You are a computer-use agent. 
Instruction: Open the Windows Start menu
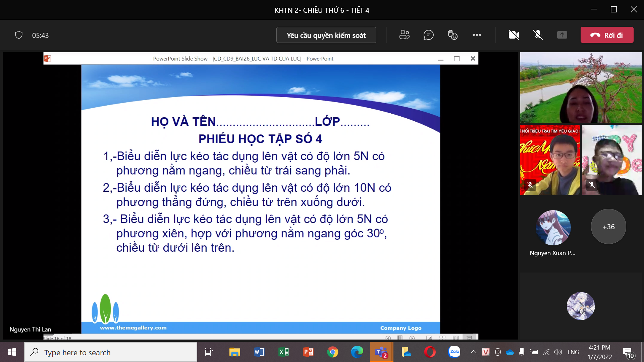tap(12, 352)
